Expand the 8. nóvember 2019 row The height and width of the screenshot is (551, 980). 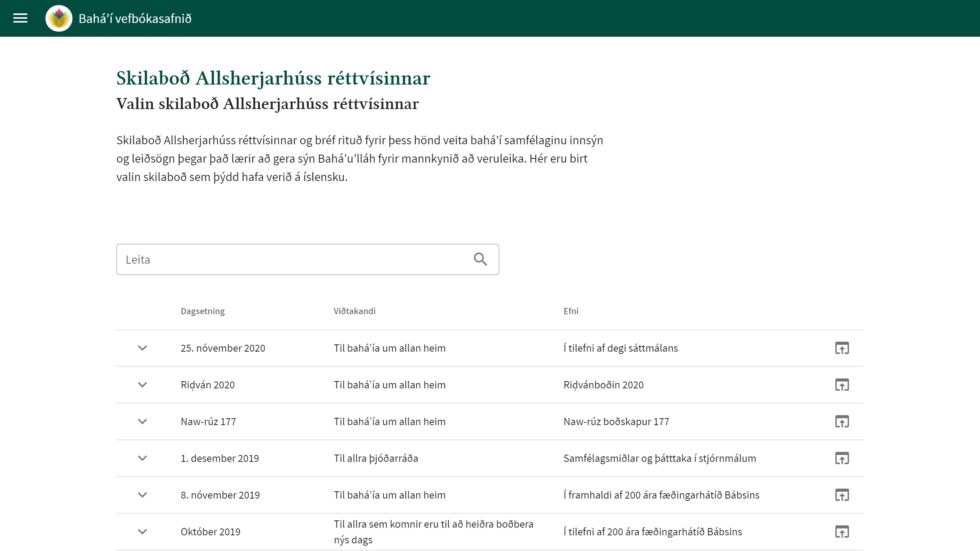pyautogui.click(x=142, y=495)
